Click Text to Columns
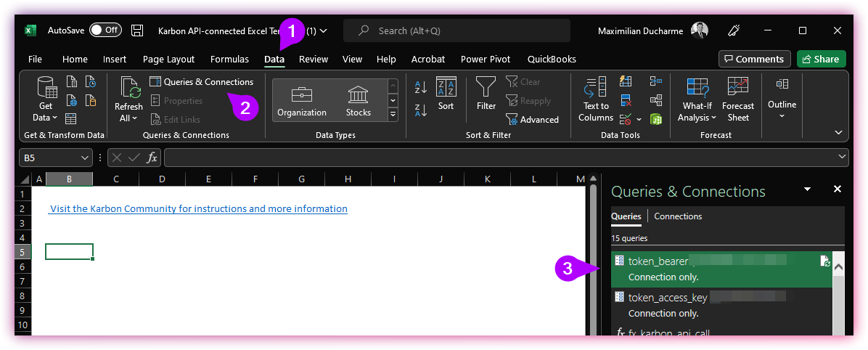The width and height of the screenshot is (868, 350). point(596,99)
